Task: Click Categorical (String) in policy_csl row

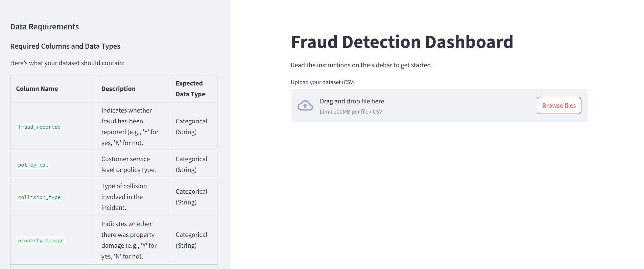Action: [x=191, y=164]
